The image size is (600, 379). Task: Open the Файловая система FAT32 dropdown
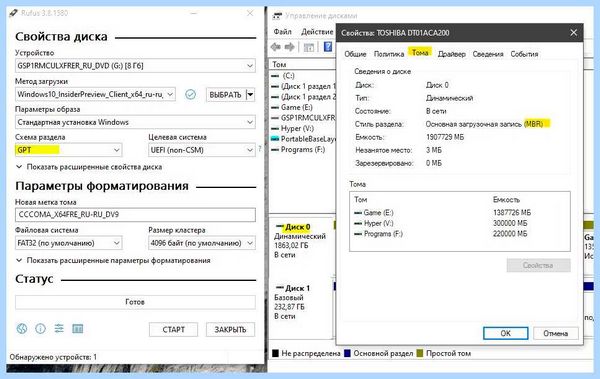point(68,243)
